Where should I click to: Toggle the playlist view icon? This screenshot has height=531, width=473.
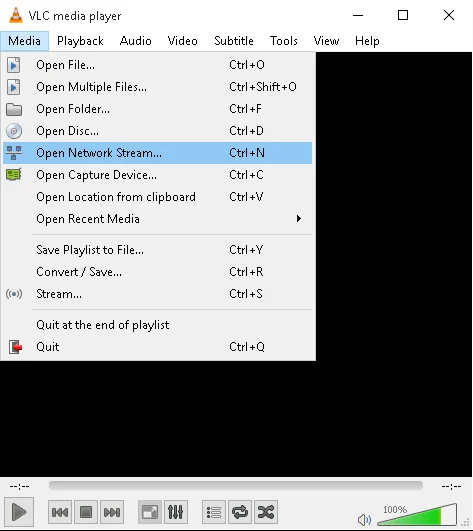pos(214,512)
